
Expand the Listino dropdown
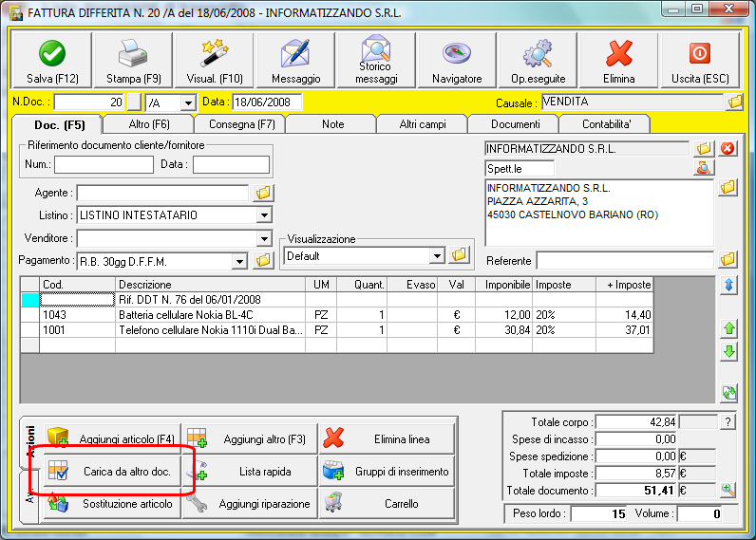tap(264, 215)
